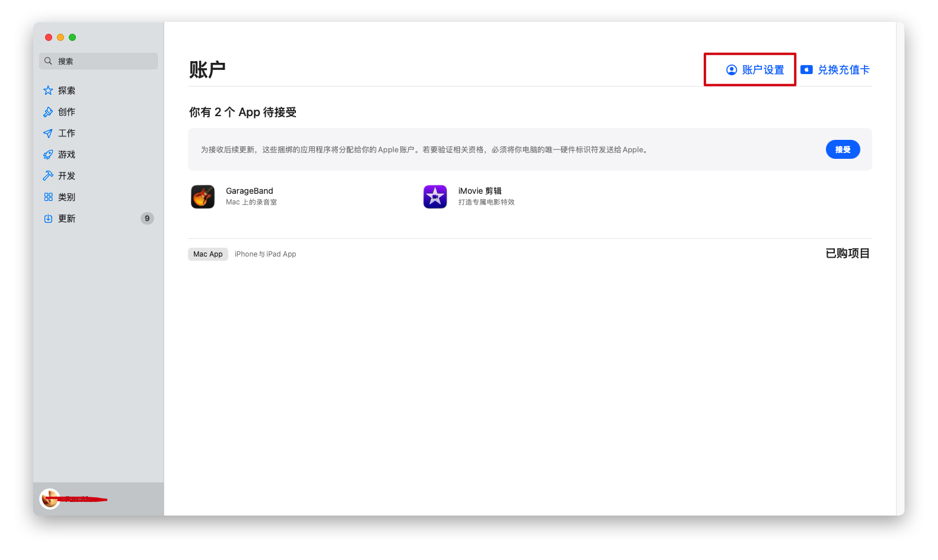Click the iMovie 剪辑 title text
Viewport: 938px width, 560px height.
pos(480,191)
